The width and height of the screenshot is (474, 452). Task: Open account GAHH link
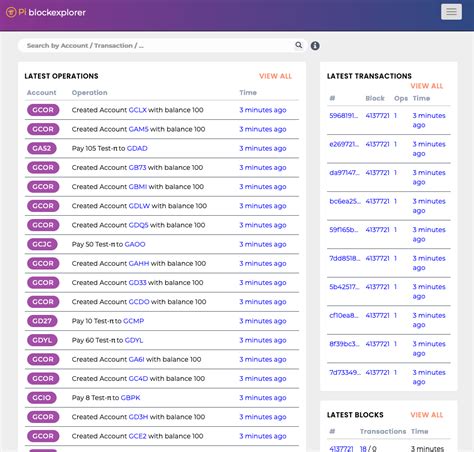pyautogui.click(x=139, y=264)
